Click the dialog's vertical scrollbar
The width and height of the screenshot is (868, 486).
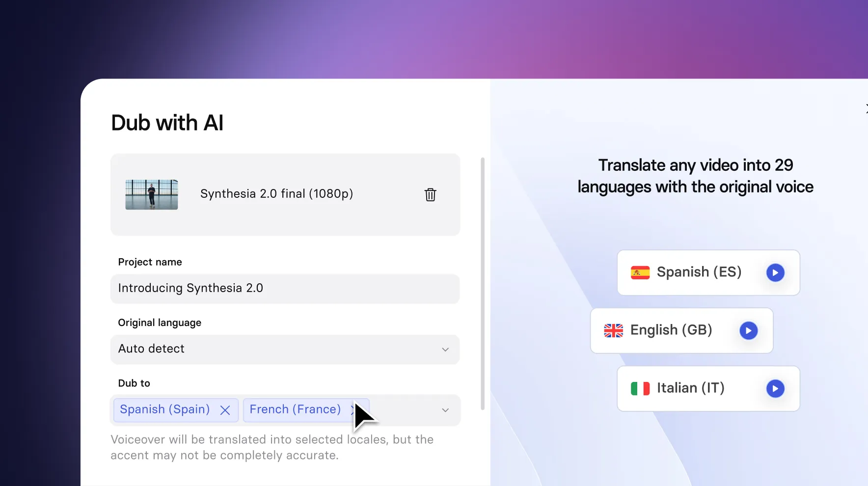click(x=483, y=283)
